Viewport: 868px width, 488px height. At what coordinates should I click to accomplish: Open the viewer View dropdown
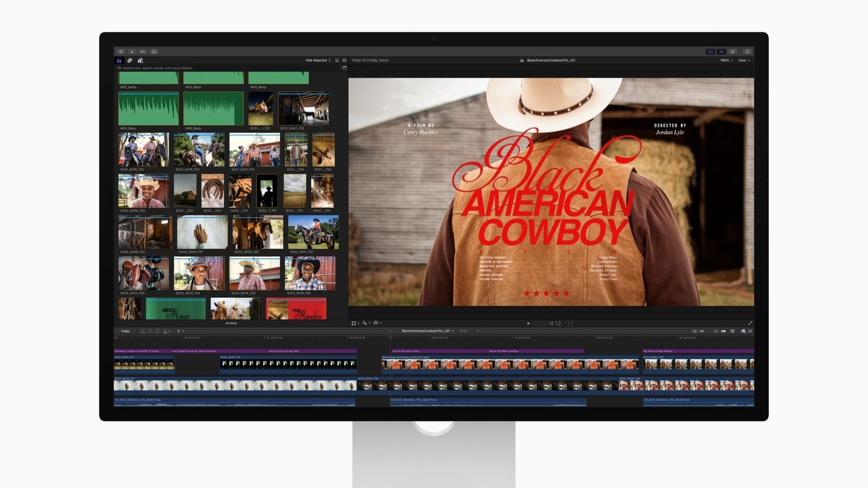pyautogui.click(x=744, y=60)
